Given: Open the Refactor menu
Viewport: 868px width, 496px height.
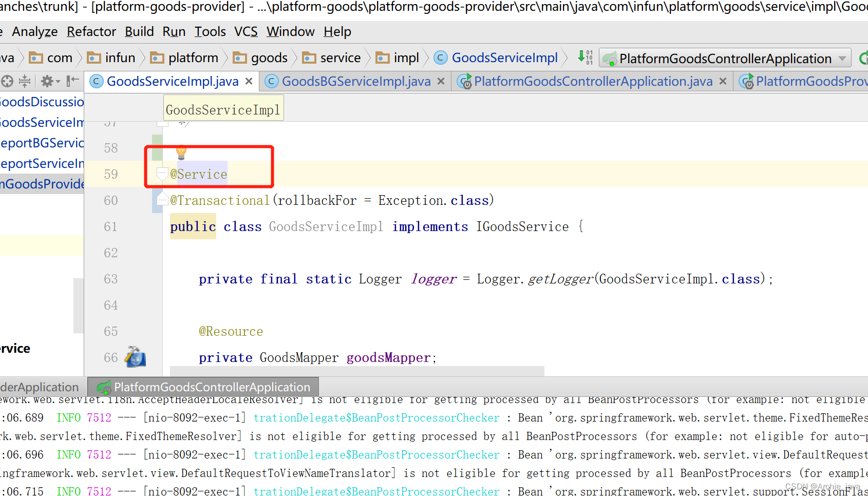Looking at the screenshot, I should tap(91, 32).
